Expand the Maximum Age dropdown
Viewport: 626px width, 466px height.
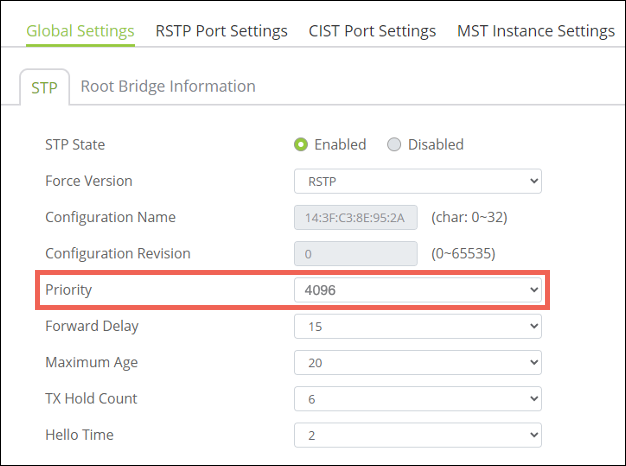(417, 363)
